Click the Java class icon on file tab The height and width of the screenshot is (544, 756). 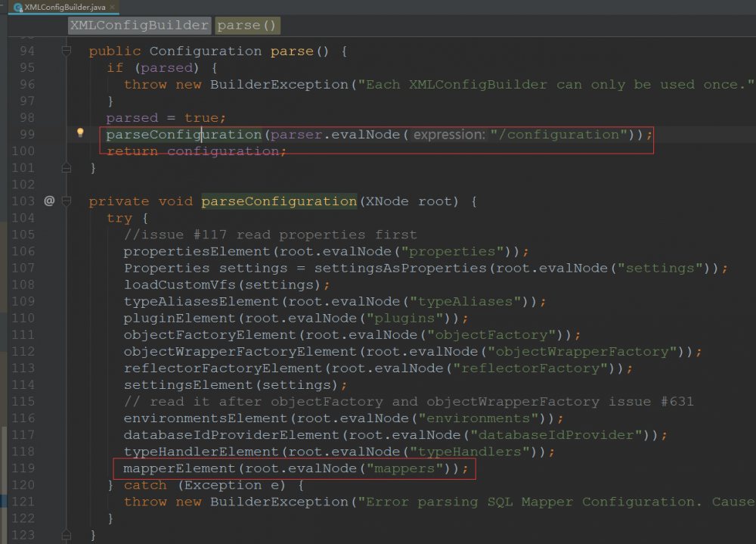[18, 8]
